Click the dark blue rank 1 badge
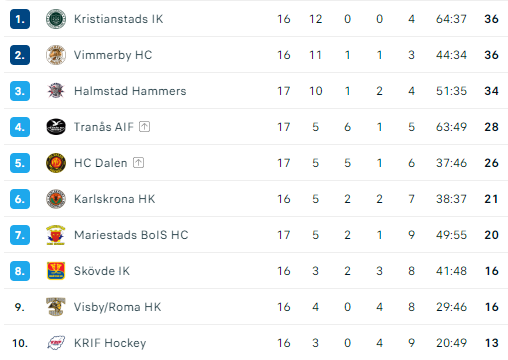The height and width of the screenshot is (360, 508). [20, 19]
